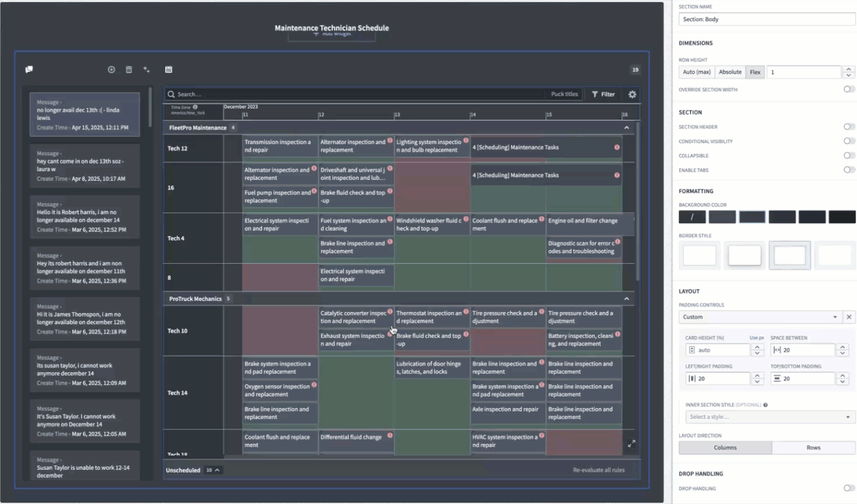Choose the first background color swatch

pos(692,217)
